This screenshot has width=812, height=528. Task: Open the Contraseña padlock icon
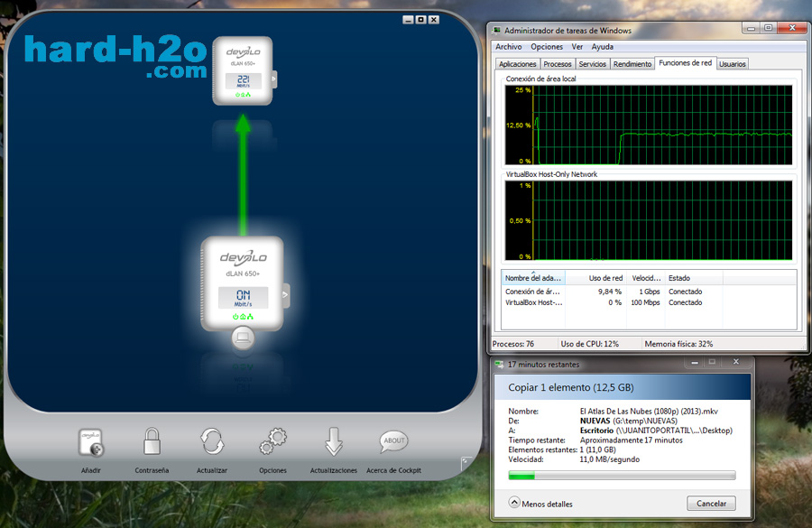click(x=152, y=441)
